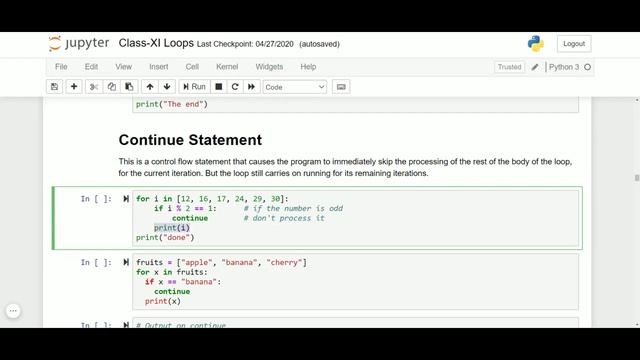
Task: Click the ellipsis overlay button
Action: pos(13,311)
